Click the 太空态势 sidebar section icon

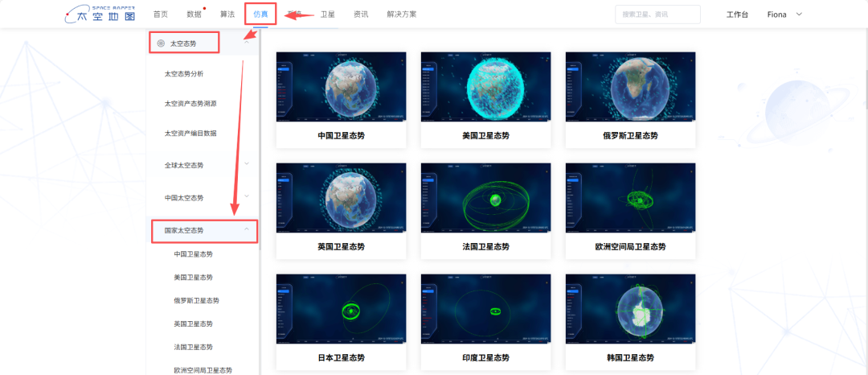pyautogui.click(x=161, y=43)
